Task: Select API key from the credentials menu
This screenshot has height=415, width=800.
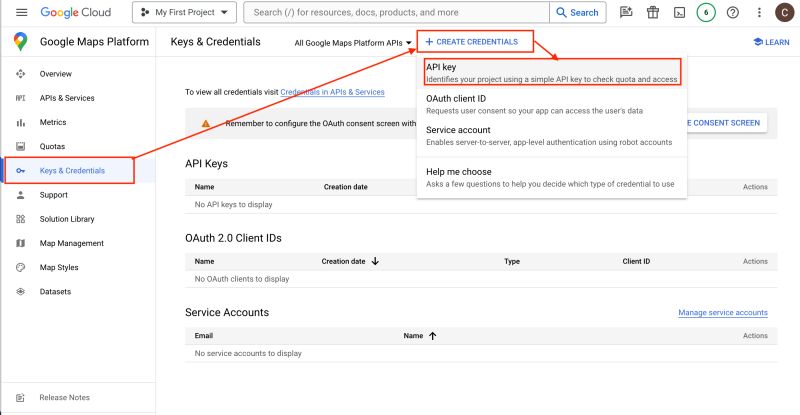Action: pyautogui.click(x=553, y=72)
